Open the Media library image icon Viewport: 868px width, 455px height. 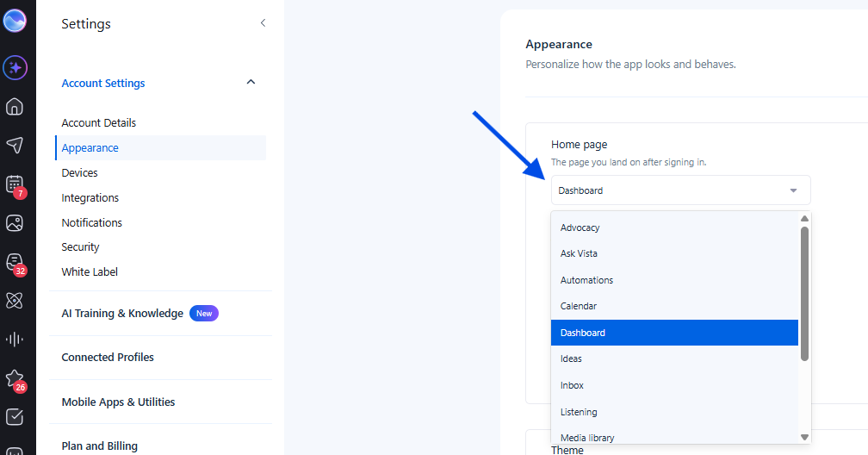coord(15,223)
